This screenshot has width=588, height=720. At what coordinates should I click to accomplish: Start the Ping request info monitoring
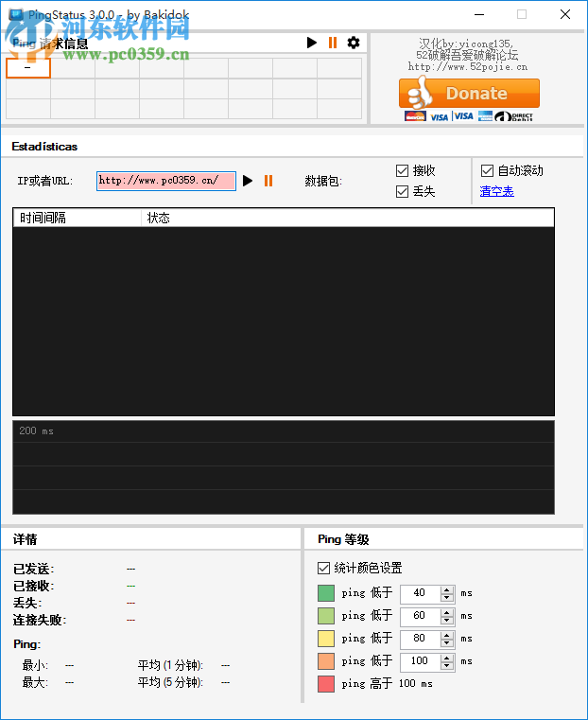click(312, 43)
